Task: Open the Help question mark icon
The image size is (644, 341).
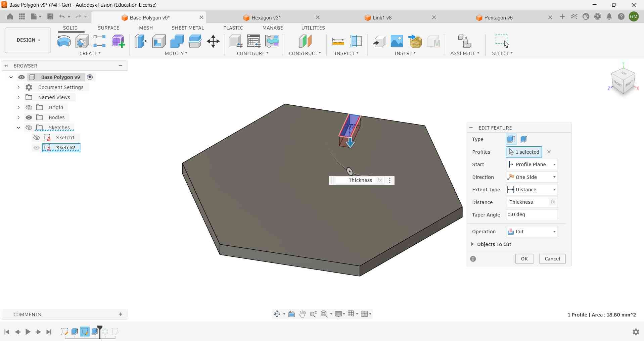Action: 621,16
